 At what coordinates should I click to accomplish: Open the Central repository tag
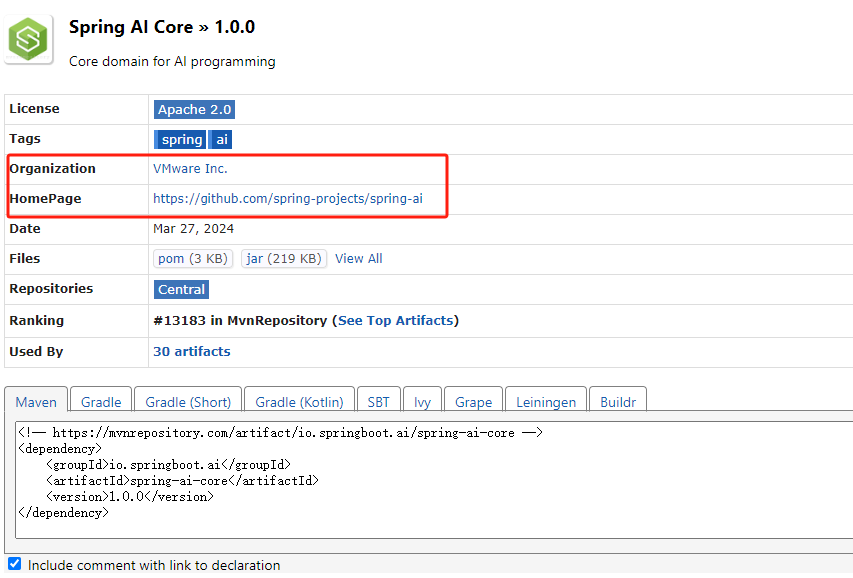[181, 290]
